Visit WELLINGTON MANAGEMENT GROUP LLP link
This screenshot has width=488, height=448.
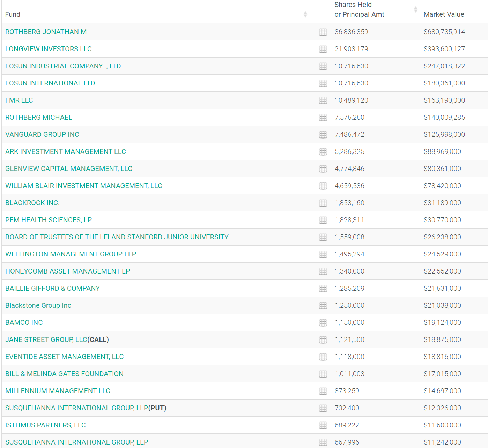coord(71,254)
